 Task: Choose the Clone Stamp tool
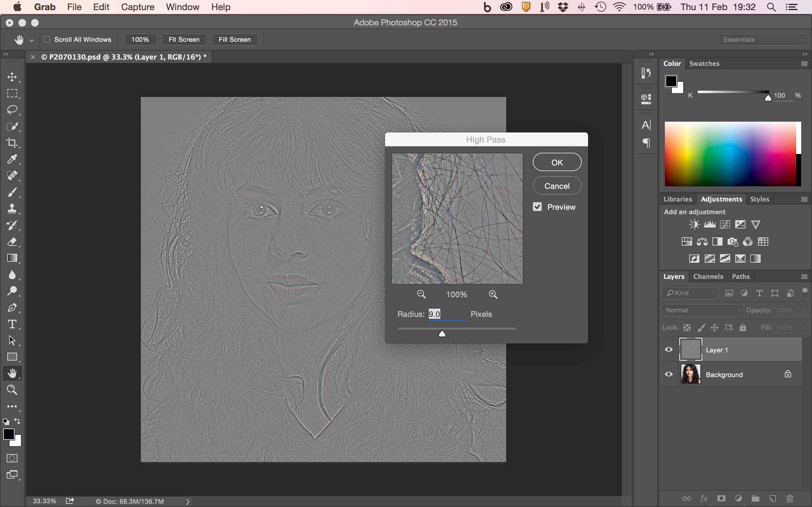(12, 209)
